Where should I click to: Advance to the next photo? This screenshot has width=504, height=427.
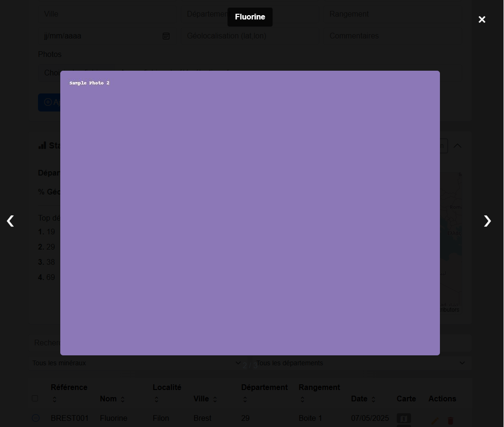tap(487, 221)
